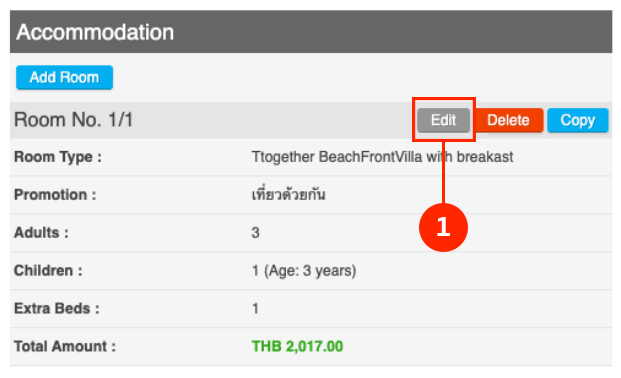Screen dimensions: 621x378
Task: Select the Ttogether BeachFrontVilla room type text
Action: click(382, 157)
